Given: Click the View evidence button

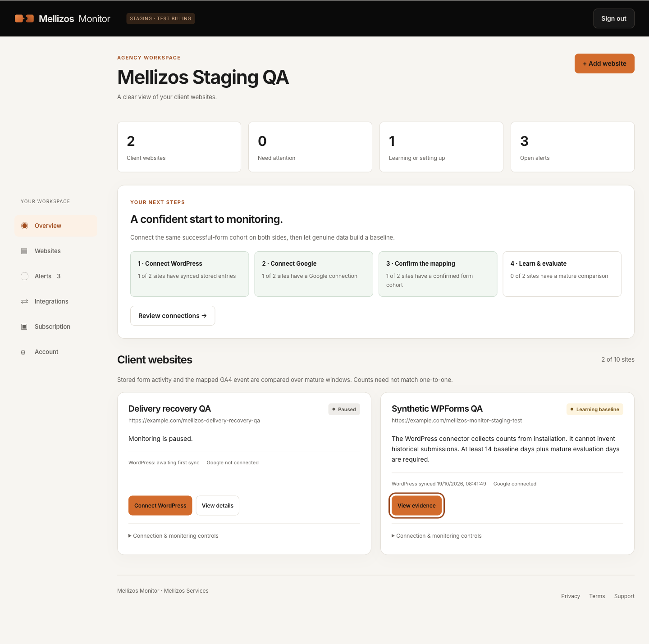Looking at the screenshot, I should click(x=417, y=506).
